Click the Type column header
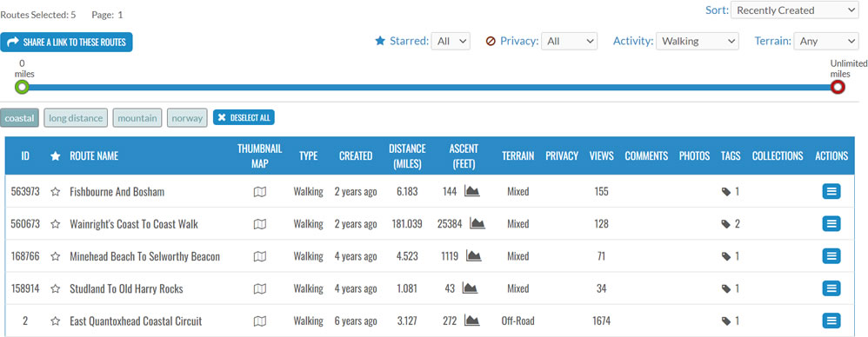 309,155
